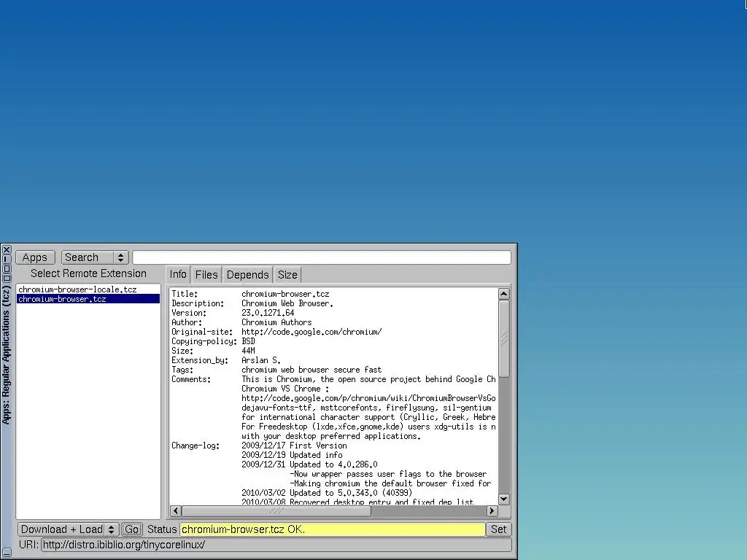Click the horizontal scrollbar thumb of info pane
747x560 pixels.
click(x=276, y=511)
